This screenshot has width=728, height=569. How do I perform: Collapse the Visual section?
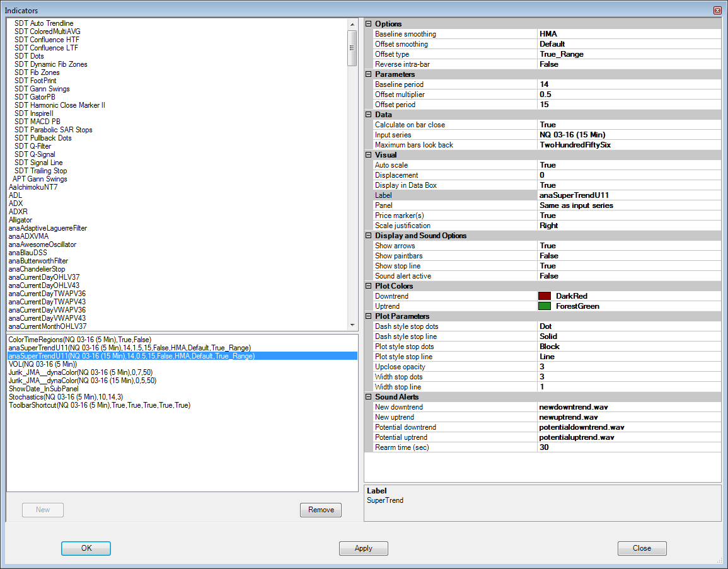pos(369,155)
